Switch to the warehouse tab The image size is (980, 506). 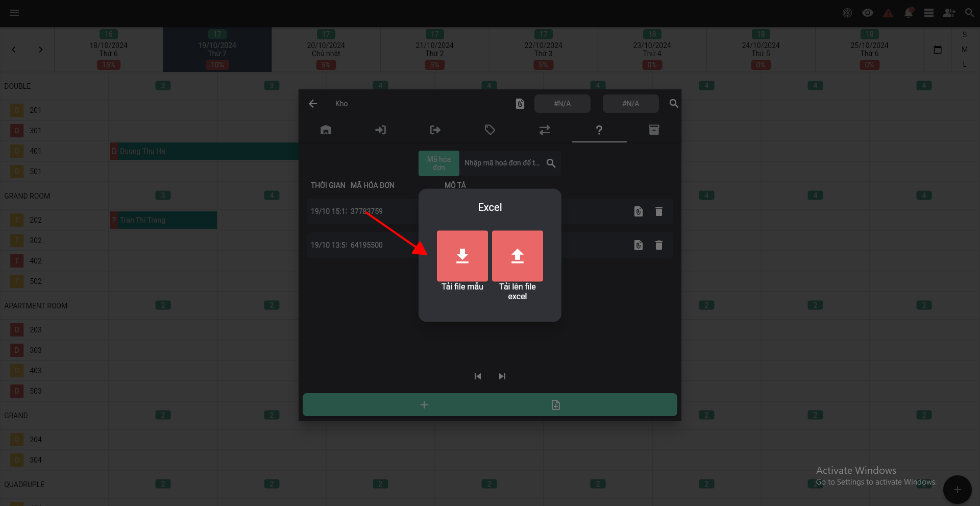coord(326,130)
